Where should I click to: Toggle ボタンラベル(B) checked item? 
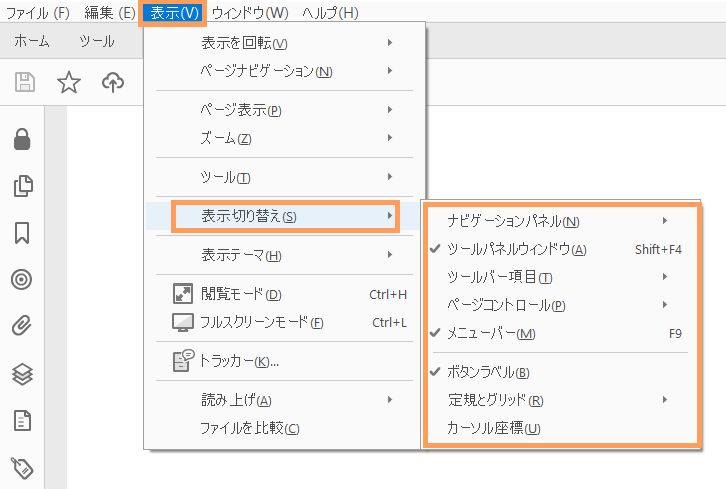coord(560,372)
